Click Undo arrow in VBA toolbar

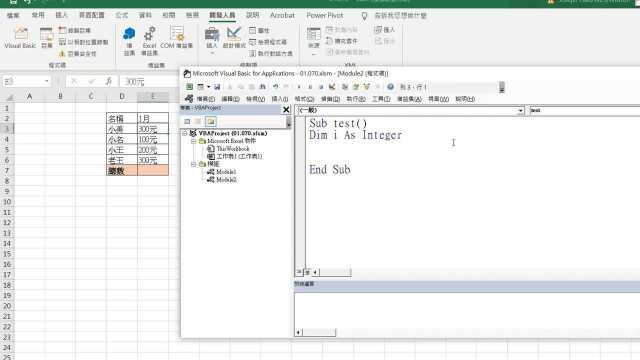tap(276, 87)
